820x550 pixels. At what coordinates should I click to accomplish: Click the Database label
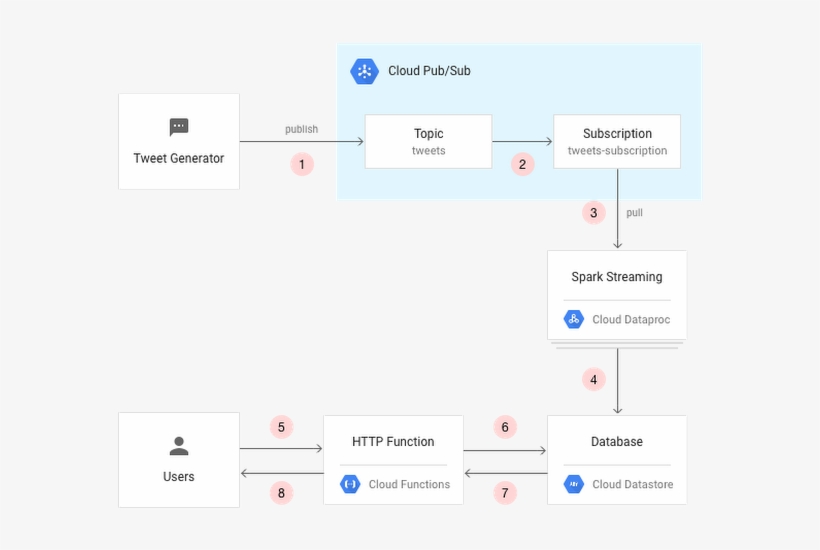(617, 442)
